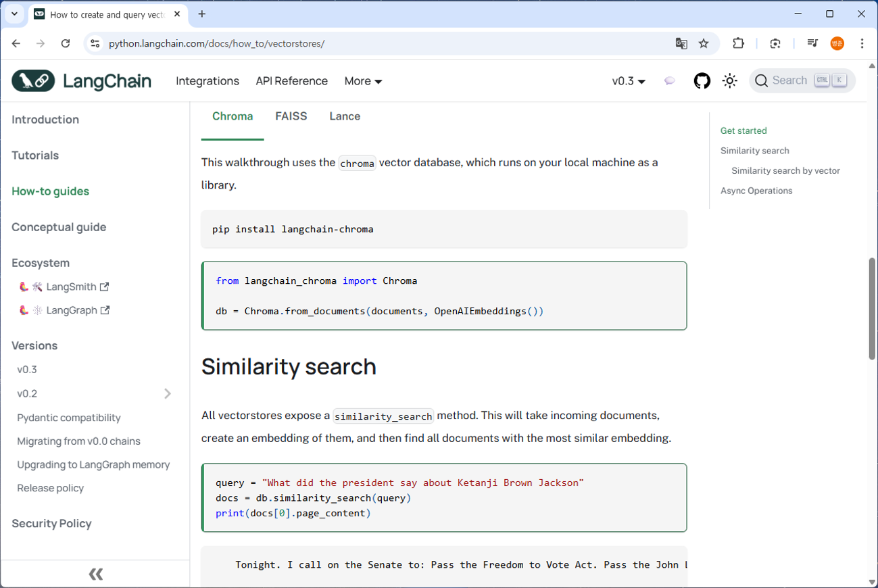Open How-to guides in the sidebar
The height and width of the screenshot is (588, 878).
(x=51, y=191)
